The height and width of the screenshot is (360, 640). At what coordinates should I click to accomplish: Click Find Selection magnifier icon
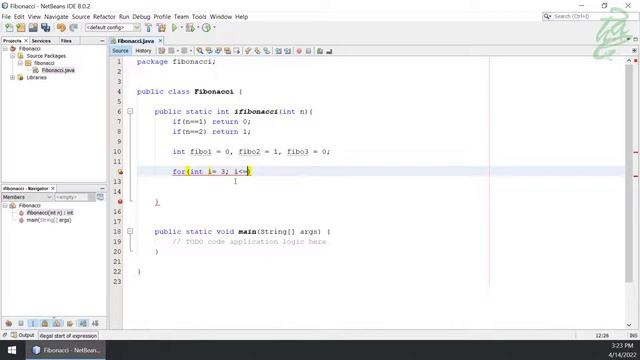click(x=200, y=51)
